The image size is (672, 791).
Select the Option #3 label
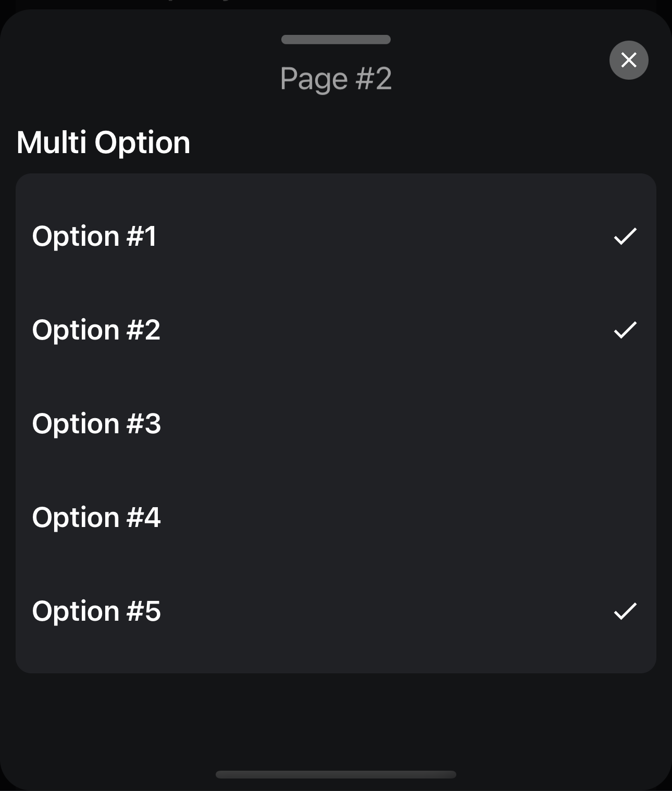(x=96, y=423)
